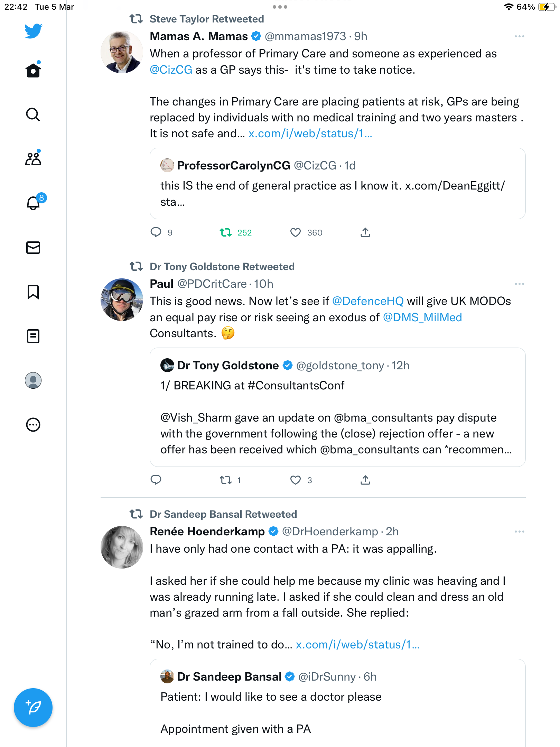This screenshot has height=747, width=560.
Task: Click the Twitter bird logo
Action: pos(33,31)
